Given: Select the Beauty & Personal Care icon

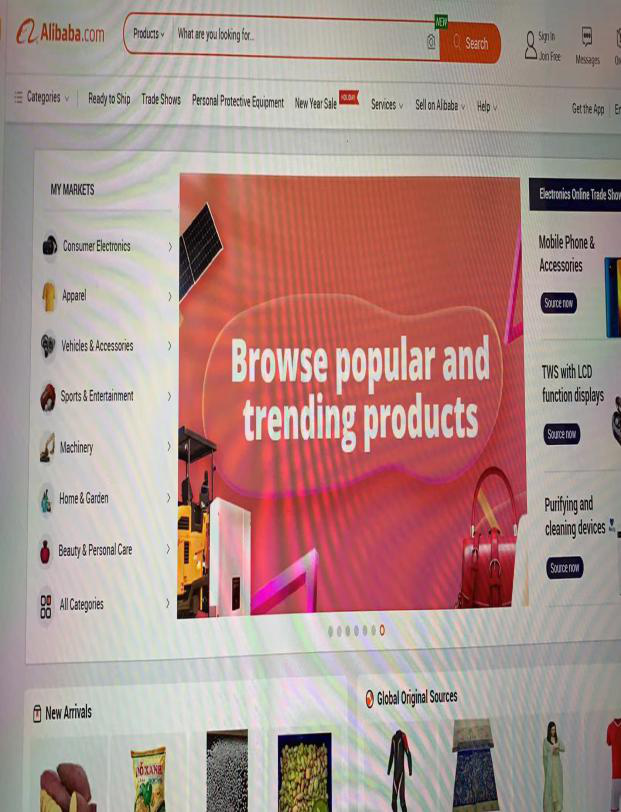Looking at the screenshot, I should coord(46,550).
